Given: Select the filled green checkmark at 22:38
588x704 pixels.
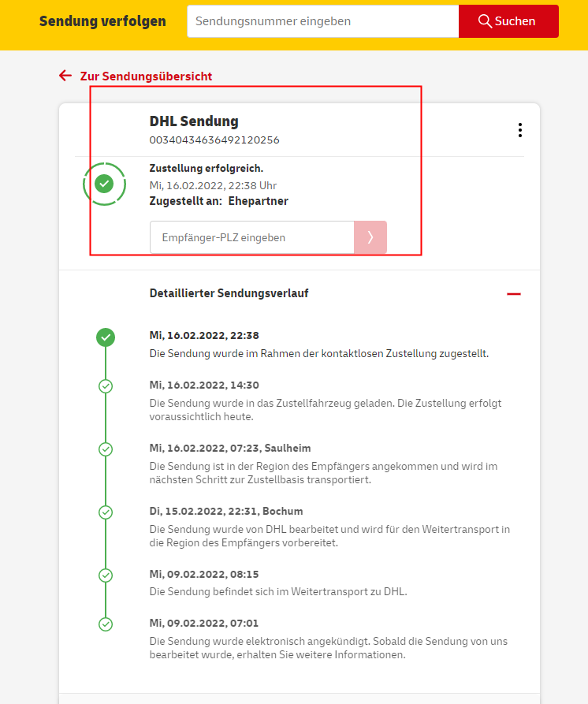Looking at the screenshot, I should pos(106,337).
